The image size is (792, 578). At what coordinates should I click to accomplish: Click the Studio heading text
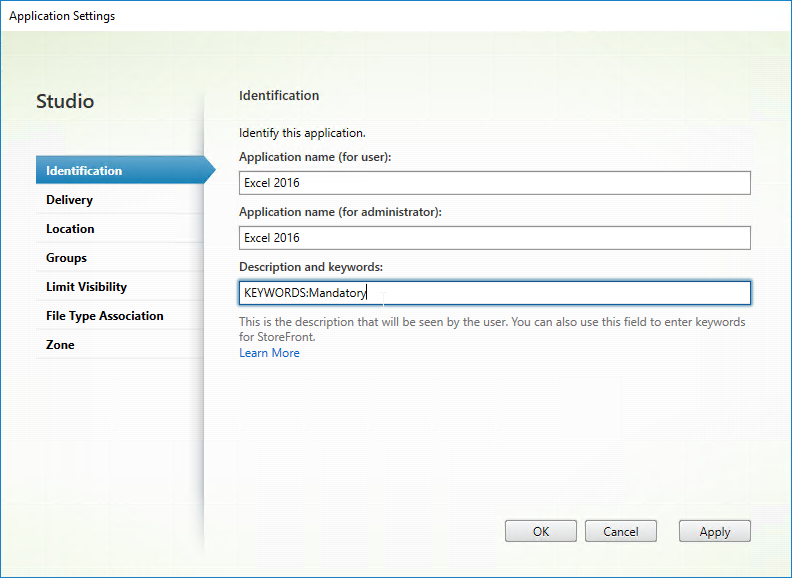[65, 101]
